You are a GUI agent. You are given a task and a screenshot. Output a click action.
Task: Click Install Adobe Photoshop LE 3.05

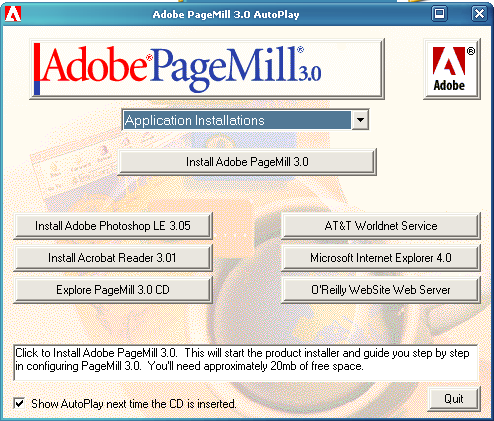tap(113, 226)
